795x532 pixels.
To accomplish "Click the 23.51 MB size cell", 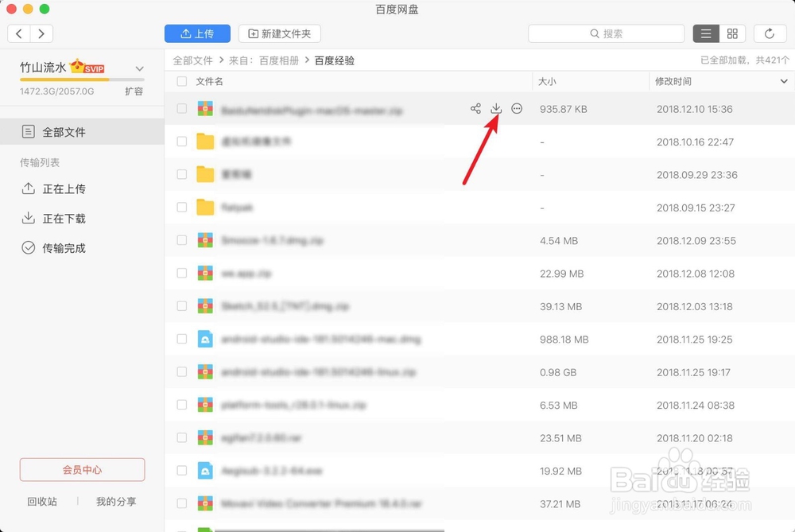I will (x=560, y=437).
